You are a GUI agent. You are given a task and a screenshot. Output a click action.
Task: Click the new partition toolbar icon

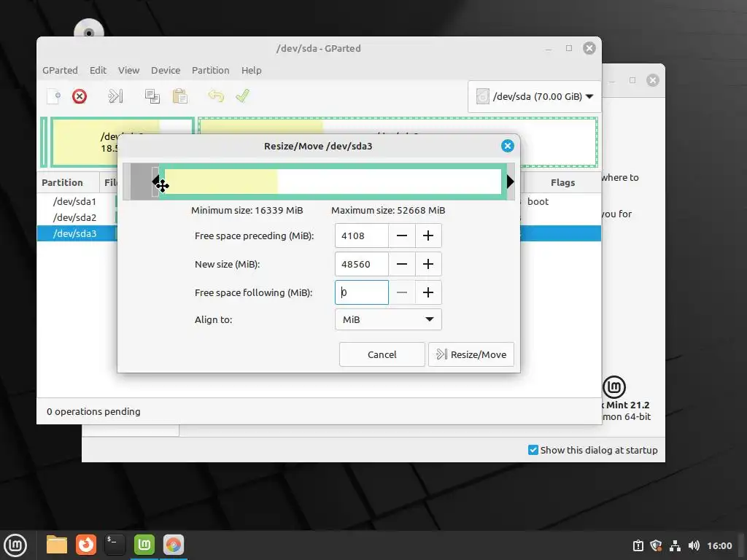pyautogui.click(x=54, y=96)
